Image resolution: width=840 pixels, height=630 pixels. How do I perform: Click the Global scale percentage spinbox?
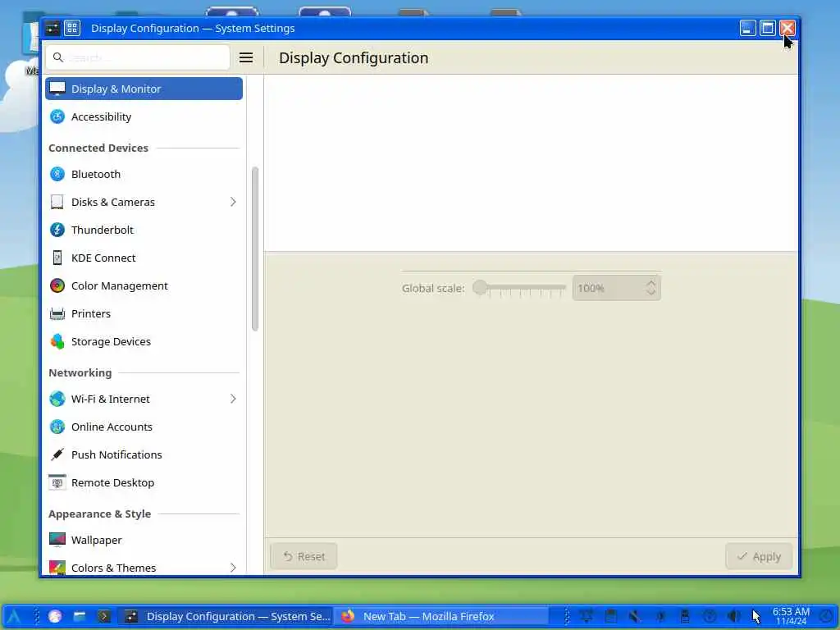pos(616,288)
